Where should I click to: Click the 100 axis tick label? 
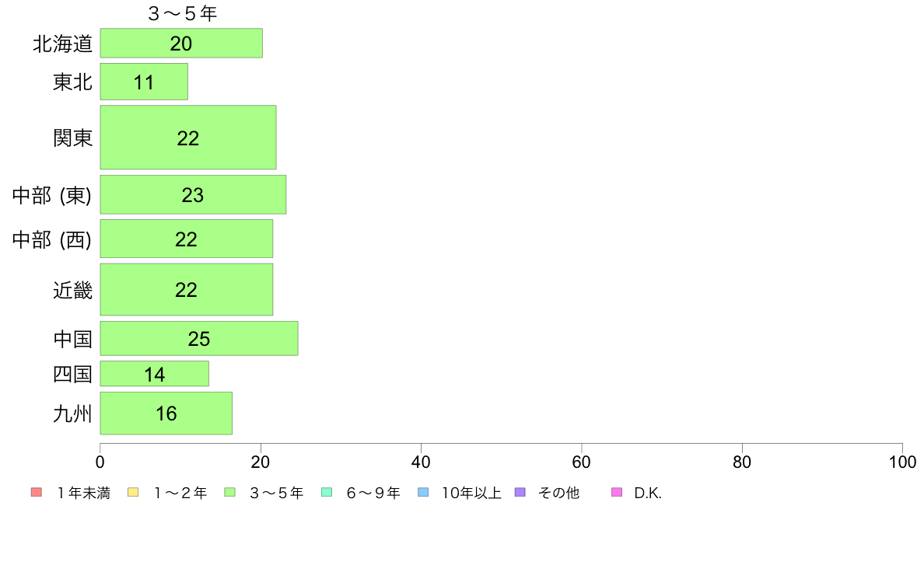pos(902,462)
